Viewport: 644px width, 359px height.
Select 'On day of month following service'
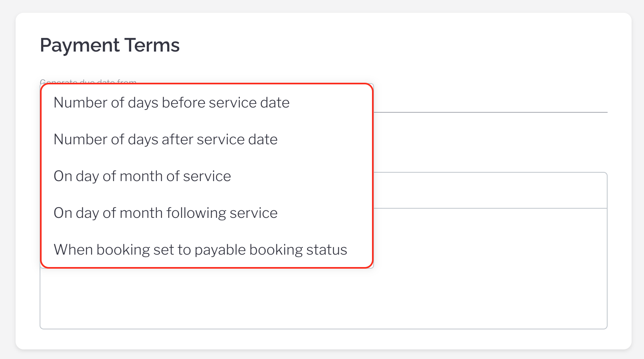pyautogui.click(x=165, y=213)
